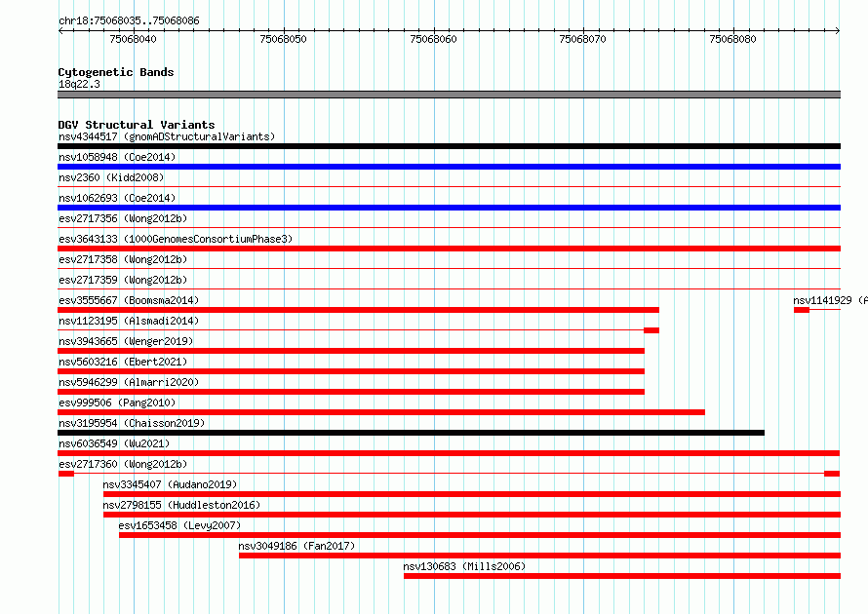Click the 75068050 ruler tick label

(x=283, y=39)
